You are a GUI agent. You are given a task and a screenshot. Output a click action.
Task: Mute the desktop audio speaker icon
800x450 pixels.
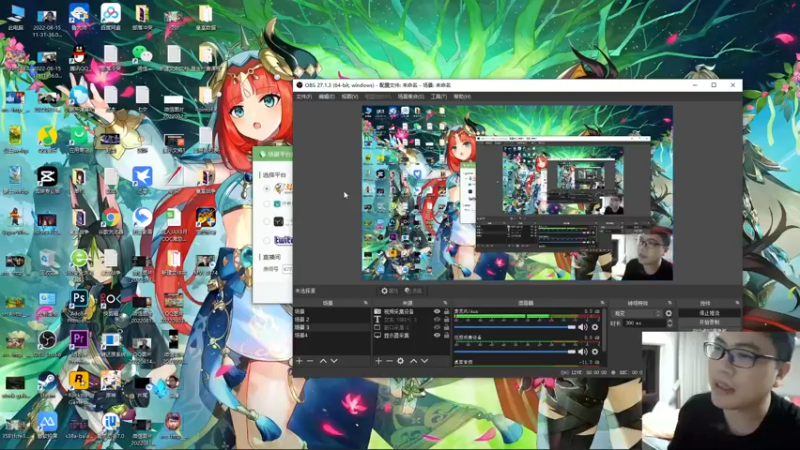tap(583, 327)
